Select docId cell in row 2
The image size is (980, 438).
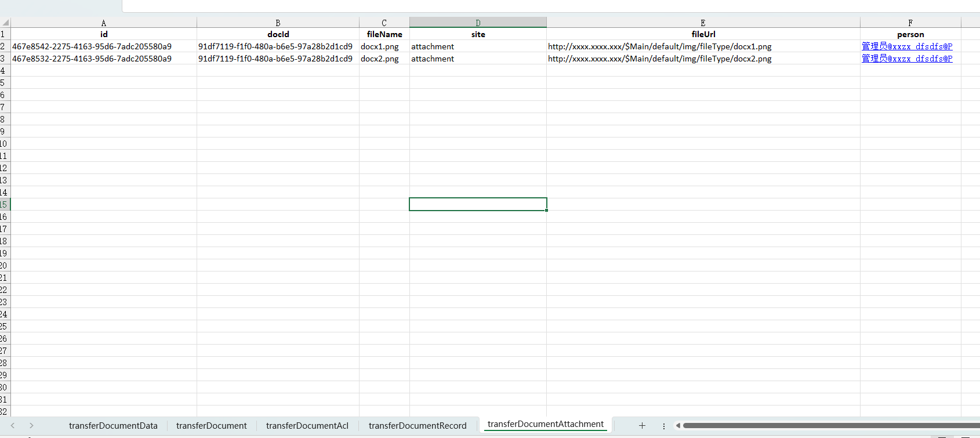click(x=278, y=46)
